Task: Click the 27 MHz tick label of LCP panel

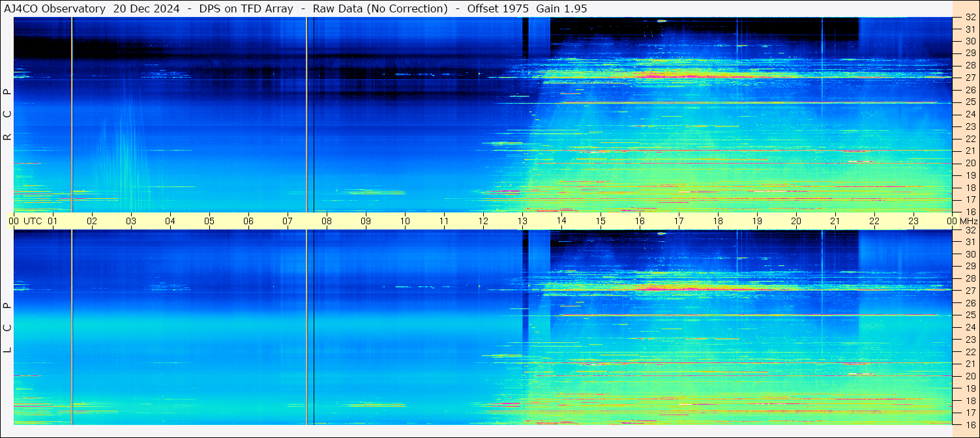Action: point(970,291)
